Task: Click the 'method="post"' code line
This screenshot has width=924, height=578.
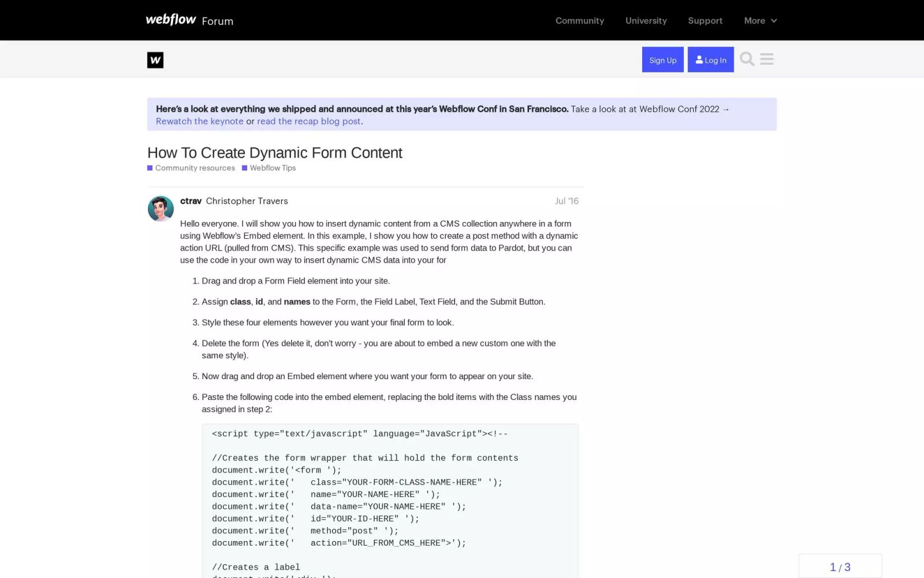Action: tap(305, 531)
